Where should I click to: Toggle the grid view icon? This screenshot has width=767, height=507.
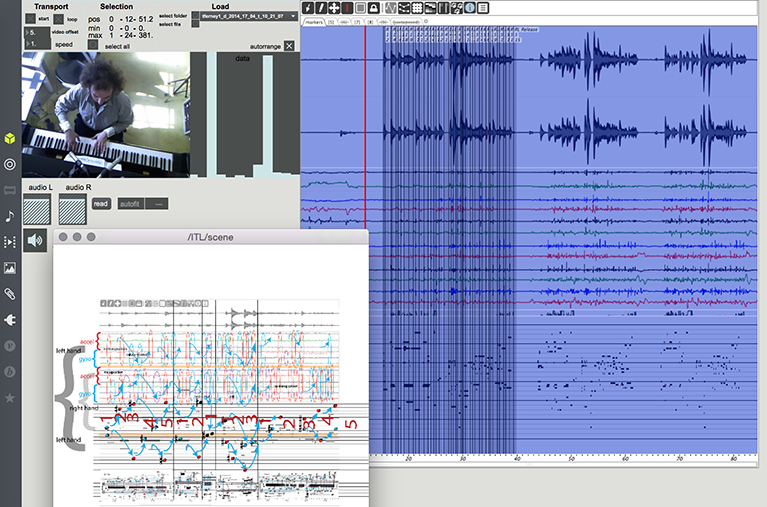417,8
